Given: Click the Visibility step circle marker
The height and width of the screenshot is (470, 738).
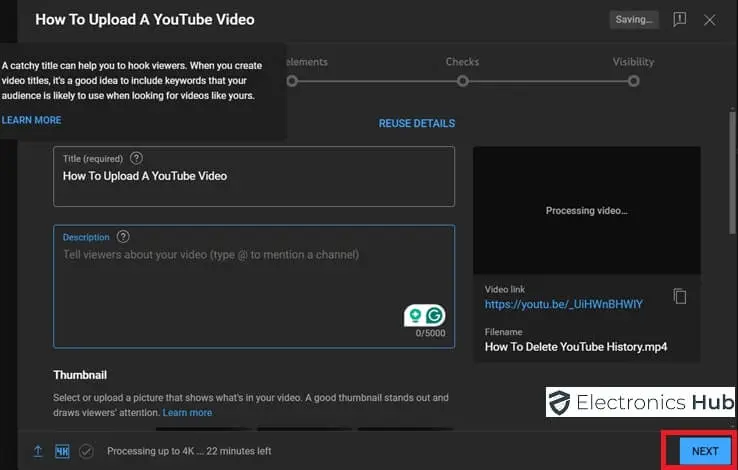Looking at the screenshot, I should coord(634,81).
